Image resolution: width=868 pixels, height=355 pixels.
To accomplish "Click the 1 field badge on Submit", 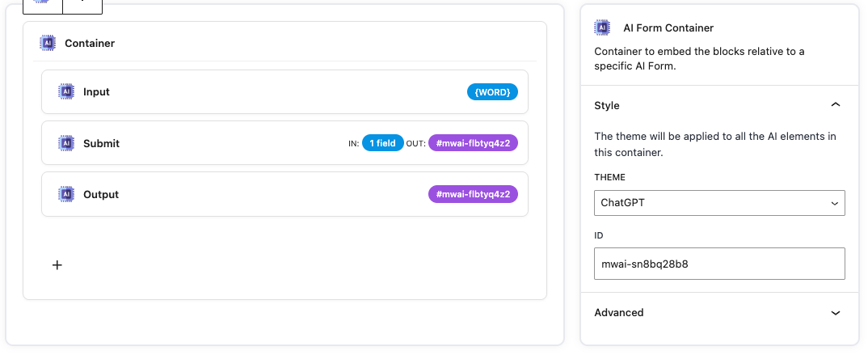I will tap(383, 143).
